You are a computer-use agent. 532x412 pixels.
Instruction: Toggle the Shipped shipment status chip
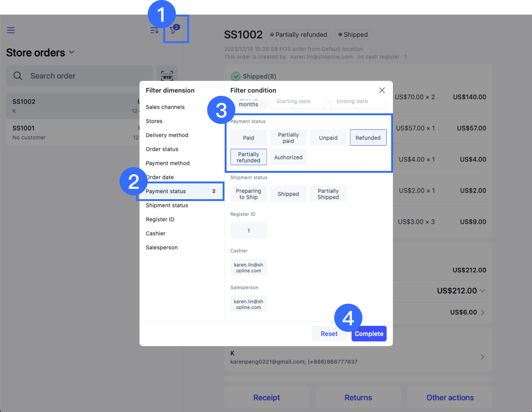click(288, 193)
